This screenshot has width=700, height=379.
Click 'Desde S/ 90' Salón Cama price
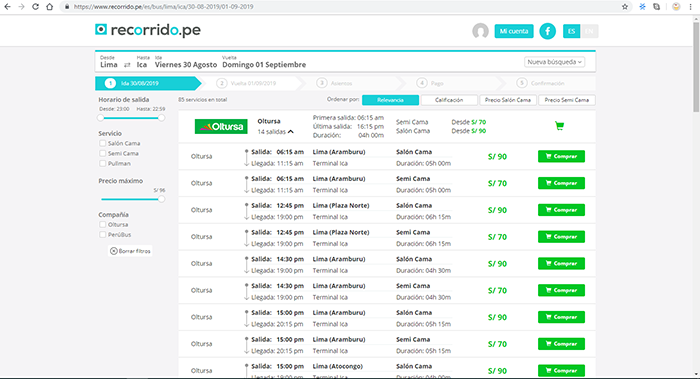469,131
